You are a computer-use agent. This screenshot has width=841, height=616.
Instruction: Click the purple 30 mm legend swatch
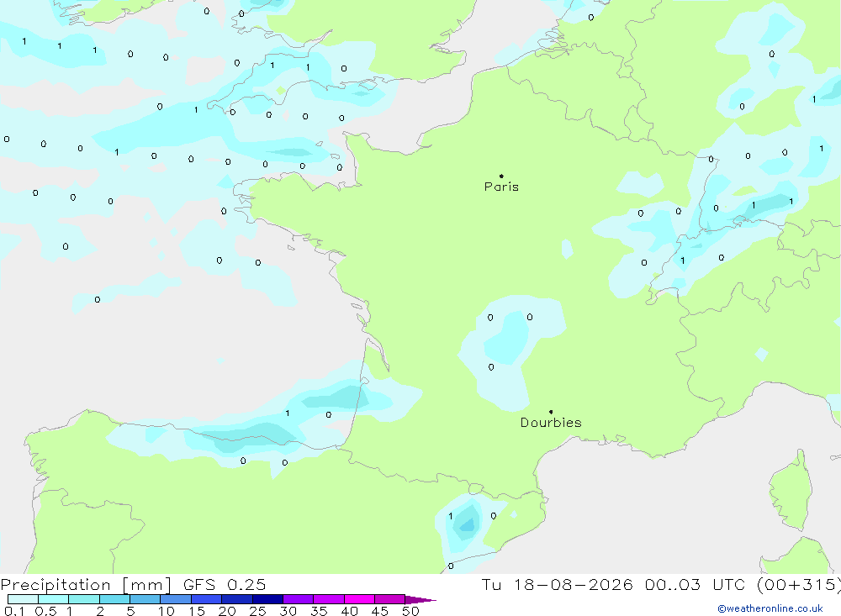pos(298,599)
